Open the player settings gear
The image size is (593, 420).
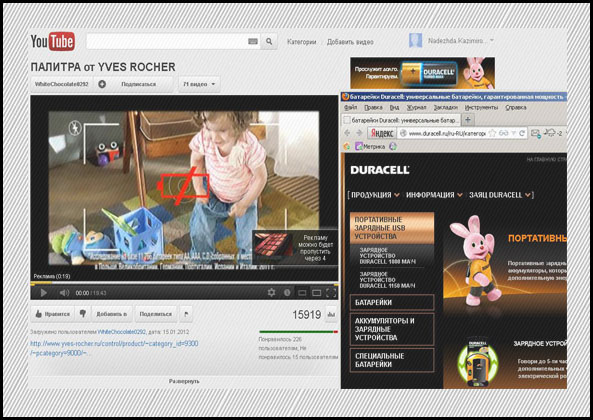pos(272,292)
